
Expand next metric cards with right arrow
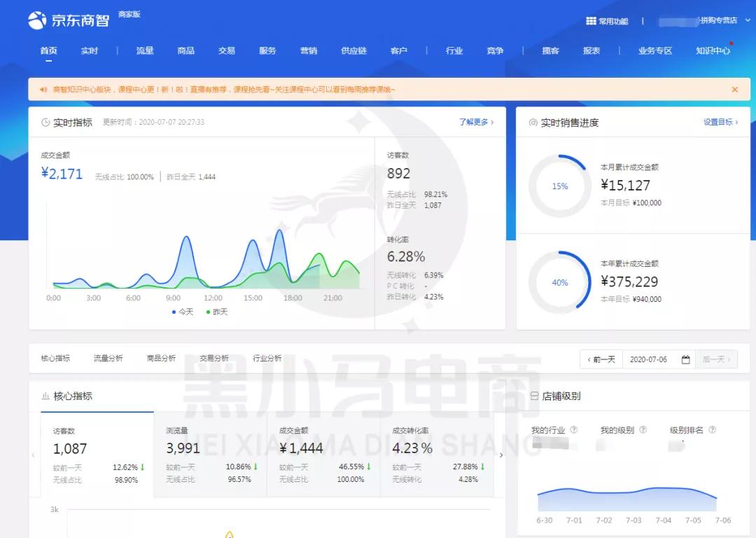(x=501, y=455)
